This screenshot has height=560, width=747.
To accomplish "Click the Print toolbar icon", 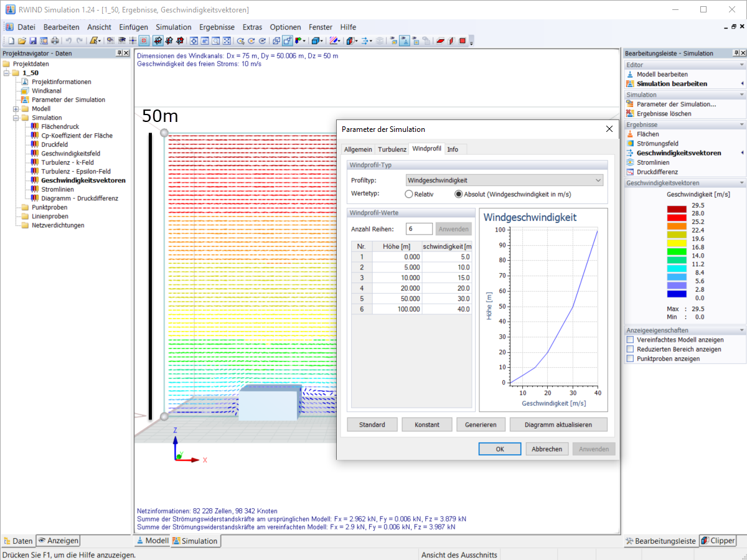I will 55,41.
